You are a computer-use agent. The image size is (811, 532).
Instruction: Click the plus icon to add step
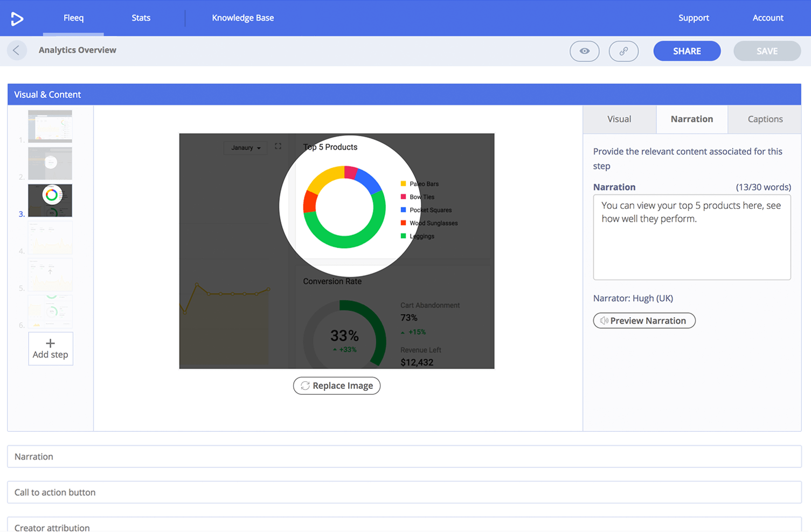pos(50,343)
